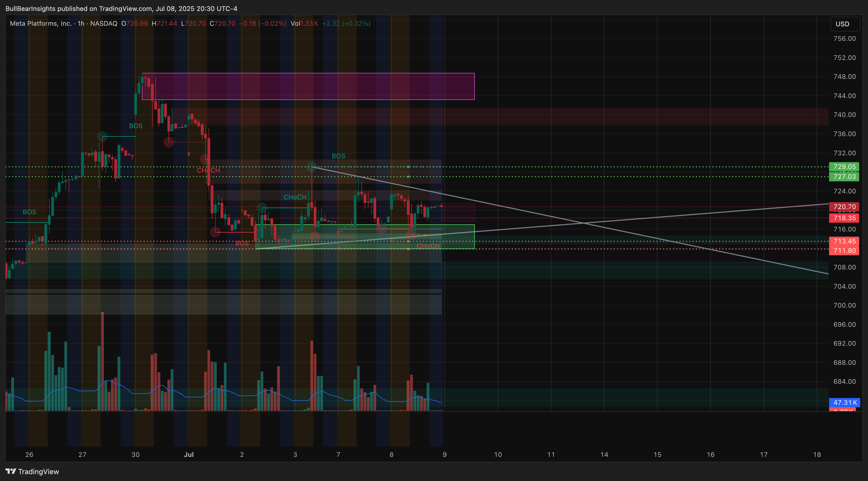Select the red 718.35 price label
The width and height of the screenshot is (868, 481).
[x=844, y=218]
